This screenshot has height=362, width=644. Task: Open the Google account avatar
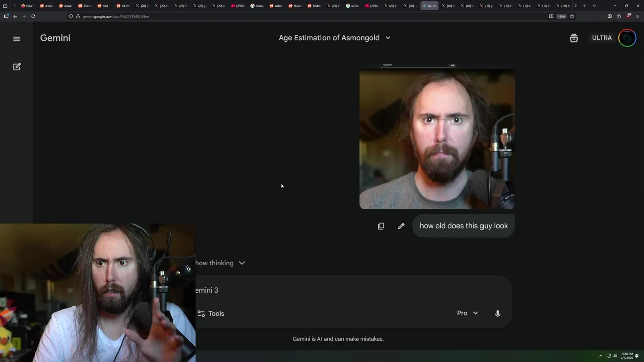tap(627, 38)
